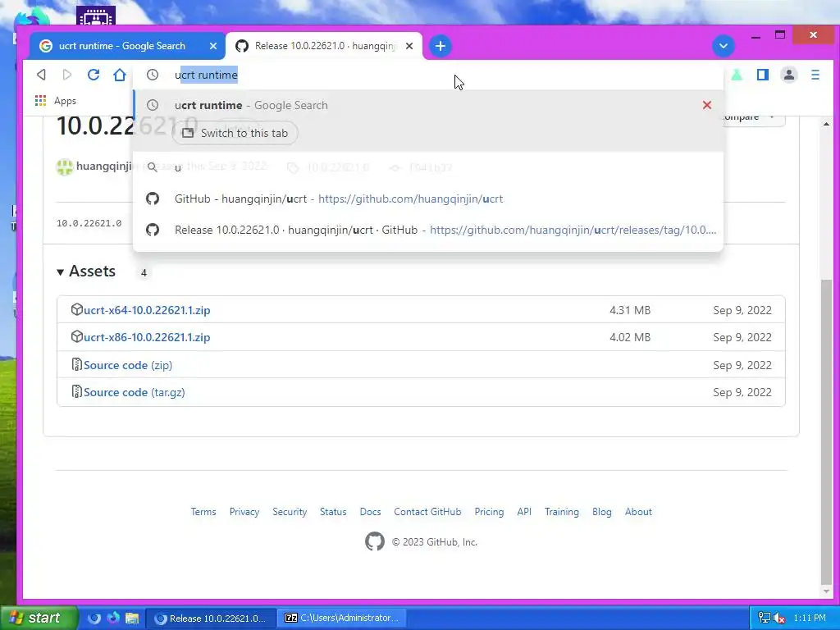Click the network tray icon
The width and height of the screenshot is (840, 630).
pos(765,619)
